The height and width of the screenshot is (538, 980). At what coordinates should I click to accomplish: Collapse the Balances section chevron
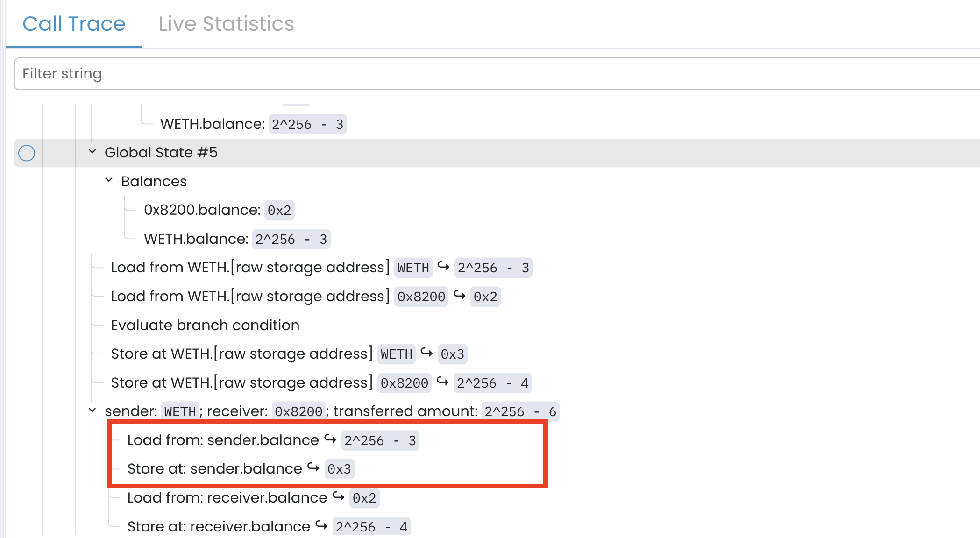tap(109, 180)
